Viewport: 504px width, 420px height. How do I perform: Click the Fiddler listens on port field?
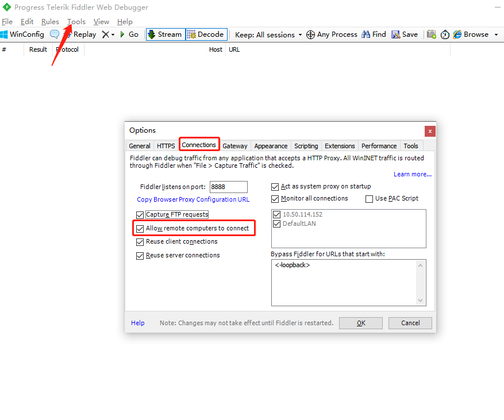(229, 187)
